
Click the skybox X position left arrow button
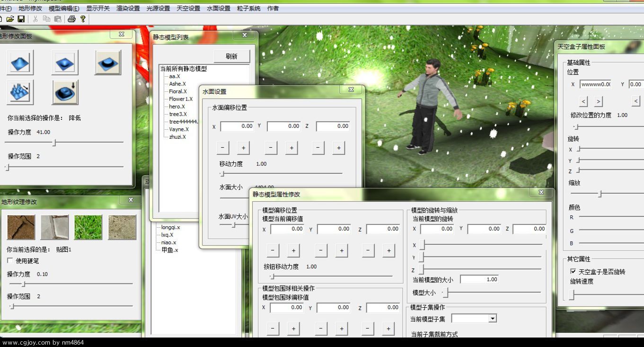pos(583,101)
